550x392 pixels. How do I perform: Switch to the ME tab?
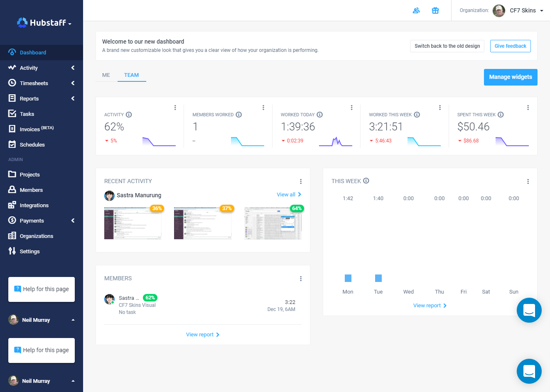click(106, 75)
